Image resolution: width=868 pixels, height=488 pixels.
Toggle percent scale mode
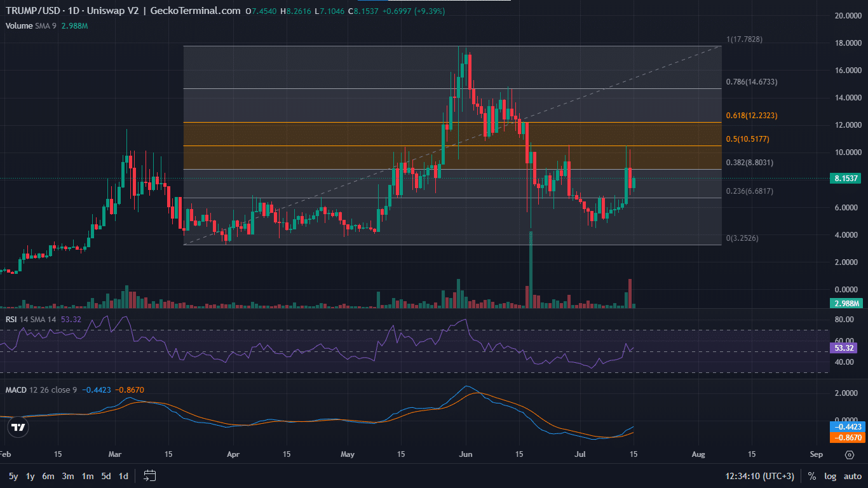coord(812,475)
